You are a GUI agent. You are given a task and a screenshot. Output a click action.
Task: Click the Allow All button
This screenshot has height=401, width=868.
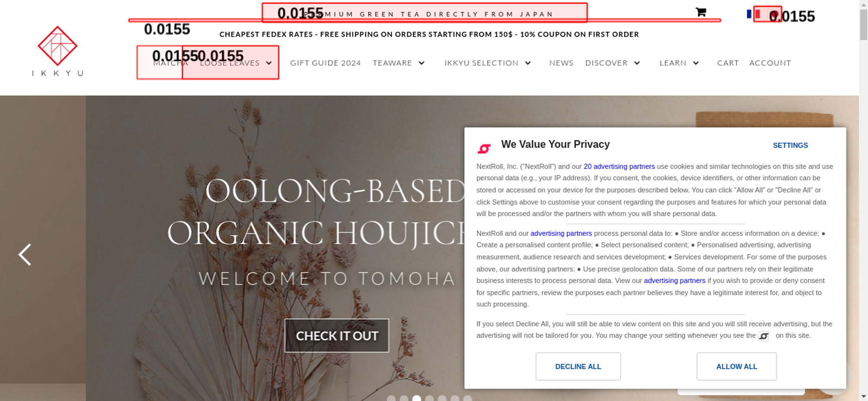[736, 366]
